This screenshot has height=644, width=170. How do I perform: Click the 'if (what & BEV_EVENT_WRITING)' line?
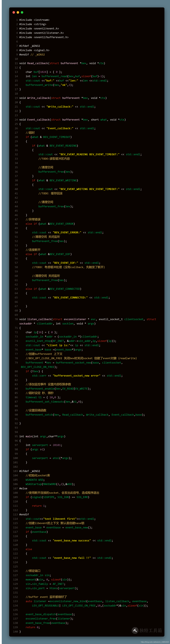tap(55, 180)
